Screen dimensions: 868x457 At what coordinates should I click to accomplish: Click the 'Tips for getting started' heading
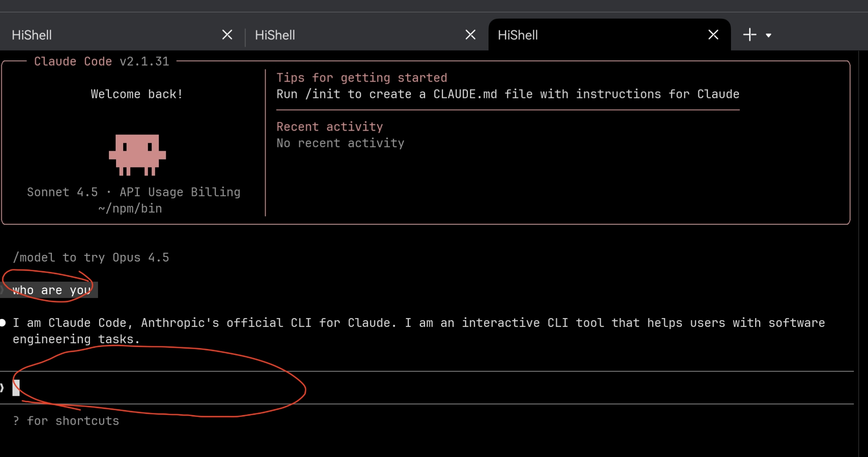click(x=362, y=78)
